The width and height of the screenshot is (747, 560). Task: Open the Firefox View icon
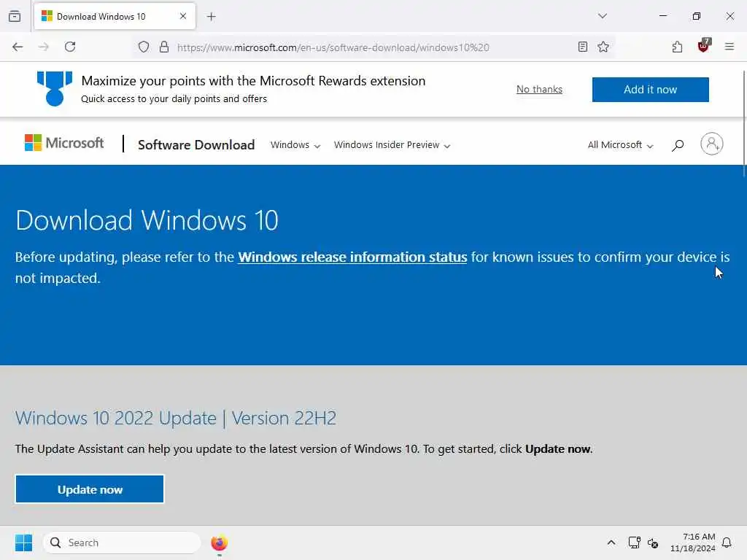click(x=15, y=17)
